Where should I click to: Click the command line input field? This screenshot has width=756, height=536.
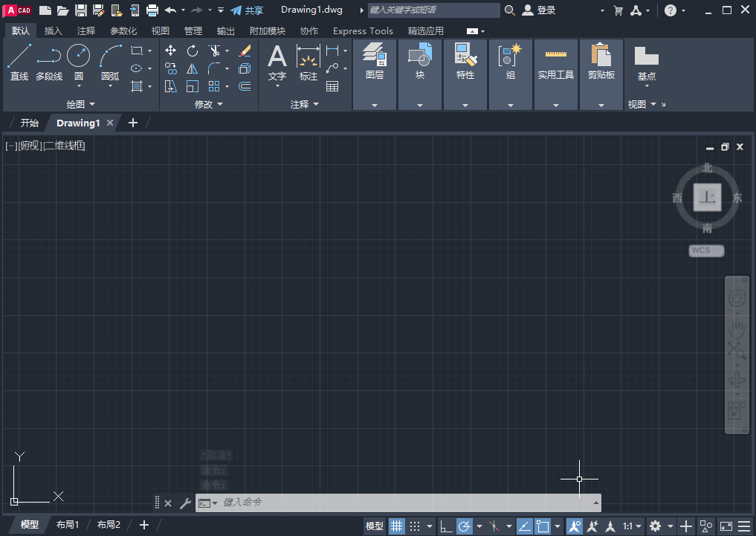[401, 503]
